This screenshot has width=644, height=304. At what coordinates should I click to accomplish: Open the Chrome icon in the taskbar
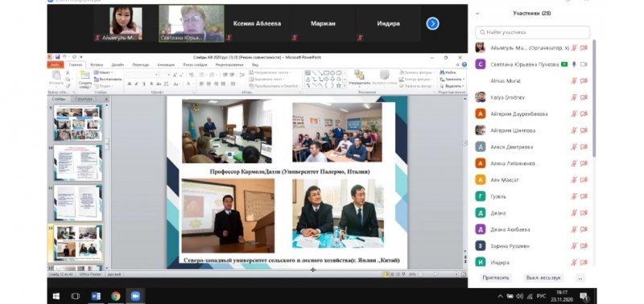click(x=116, y=296)
